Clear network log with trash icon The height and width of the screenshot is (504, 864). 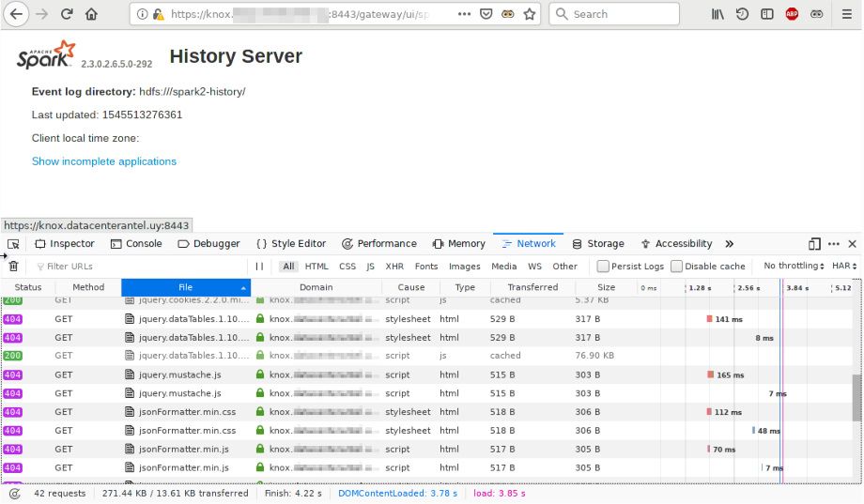coord(14,266)
